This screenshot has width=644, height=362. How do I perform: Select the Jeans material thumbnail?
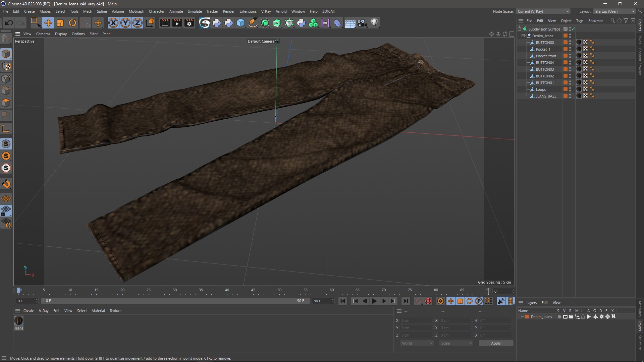click(x=19, y=321)
